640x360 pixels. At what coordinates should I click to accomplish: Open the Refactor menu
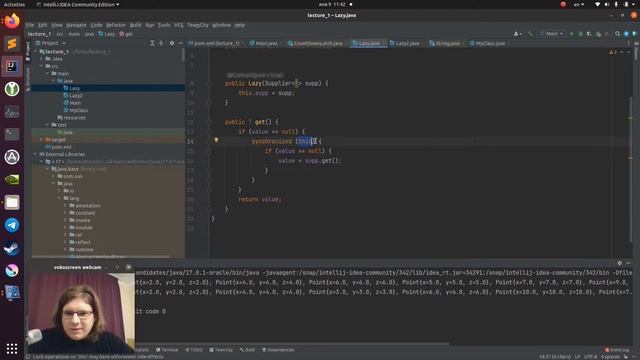pyautogui.click(x=116, y=25)
